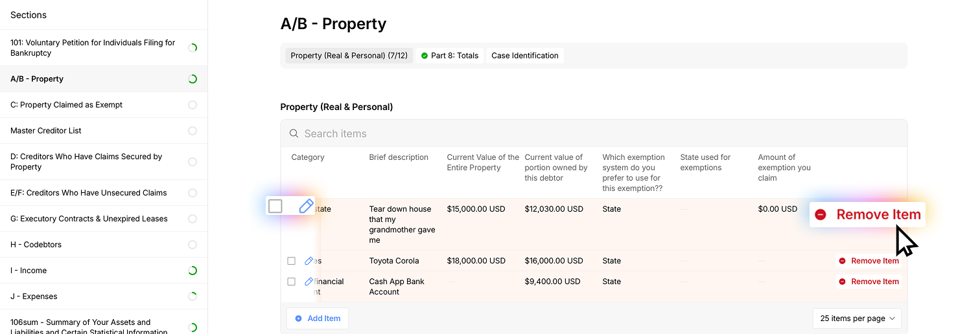The image size is (980, 334).
Task: Switch to Part 8: Totals tab
Action: coord(450,56)
